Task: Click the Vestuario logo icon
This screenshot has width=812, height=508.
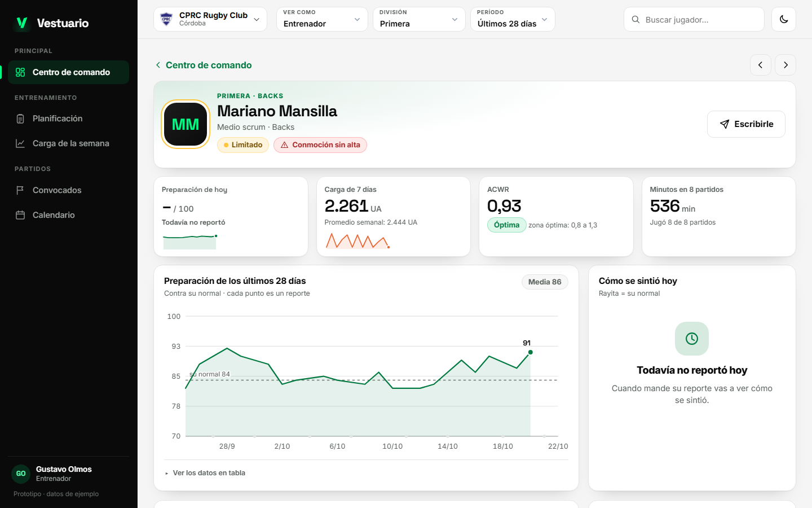Action: click(x=22, y=23)
